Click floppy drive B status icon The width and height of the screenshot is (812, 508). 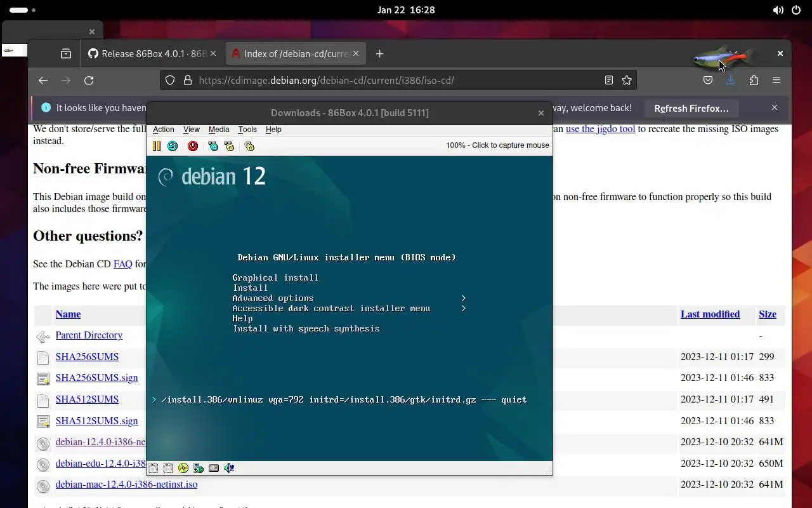tap(168, 468)
